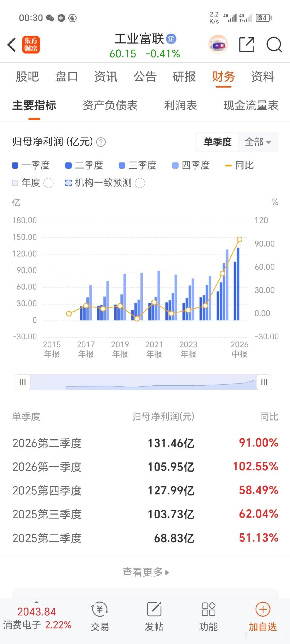Tap the 2025第四季度 row label
This screenshot has width=290, height=644.
click(x=47, y=491)
